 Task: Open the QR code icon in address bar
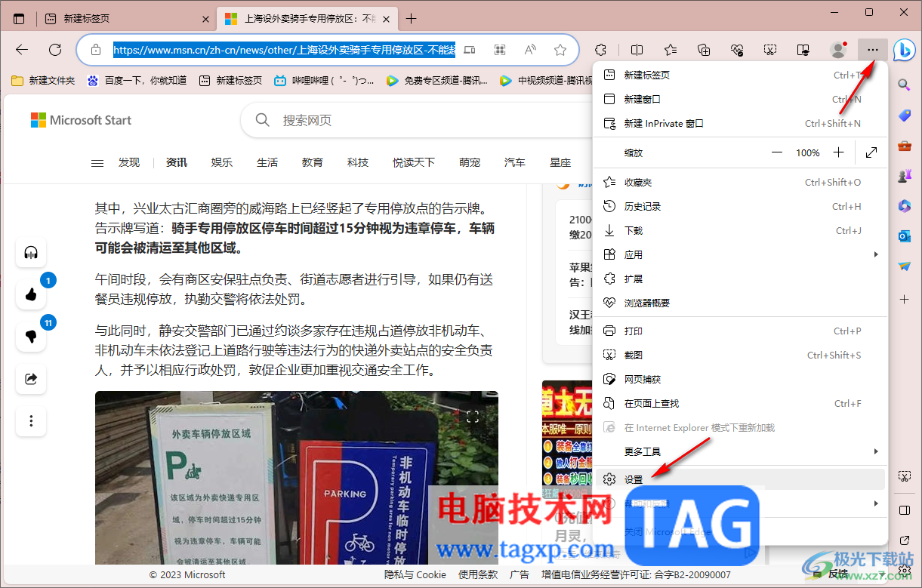point(499,50)
